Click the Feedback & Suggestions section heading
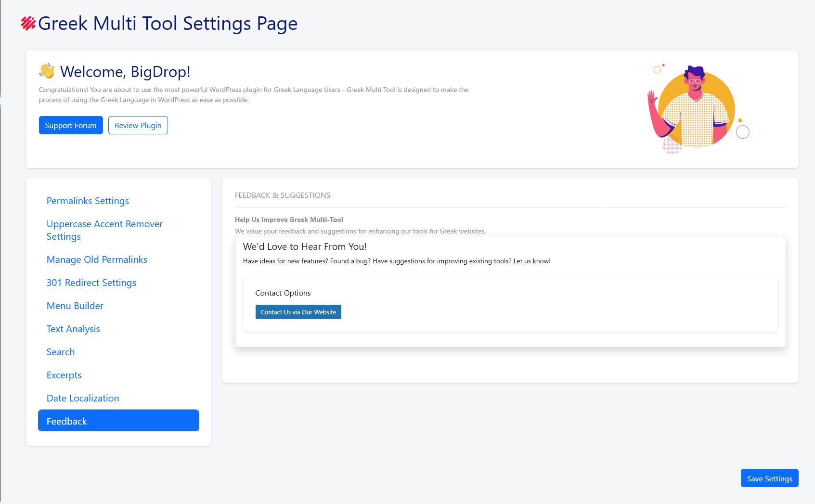Viewport: 815px width, 504px height. tap(283, 195)
